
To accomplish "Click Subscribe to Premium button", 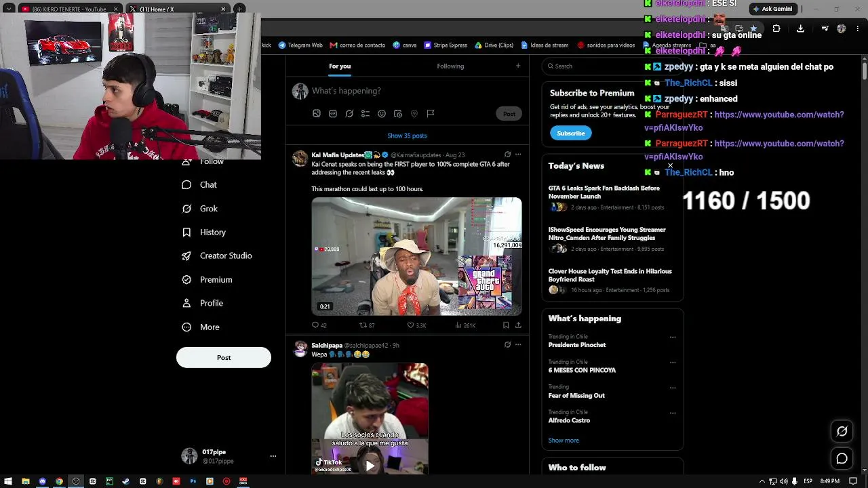I will (570, 133).
